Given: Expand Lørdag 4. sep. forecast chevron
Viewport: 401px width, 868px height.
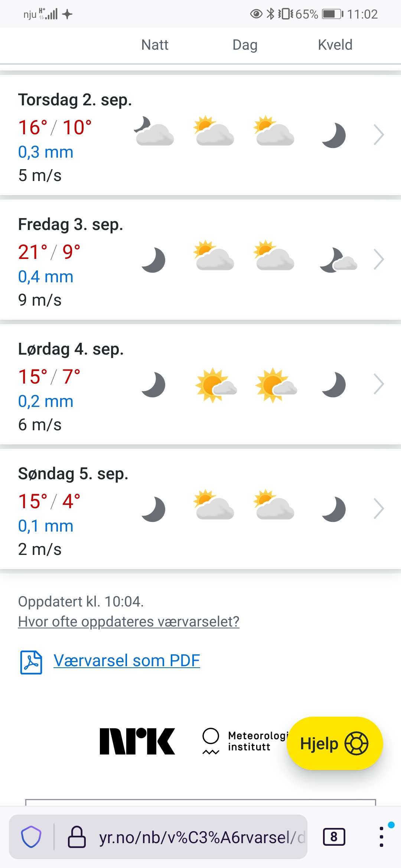Looking at the screenshot, I should (378, 384).
